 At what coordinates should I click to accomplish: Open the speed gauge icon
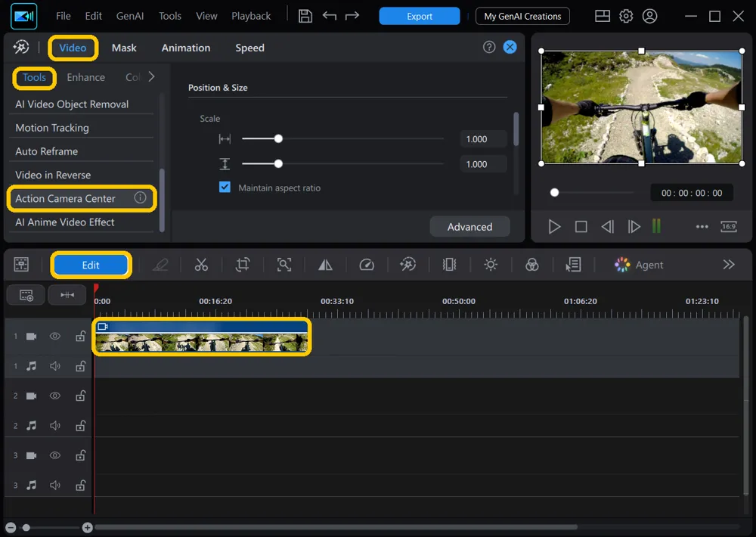(x=367, y=265)
